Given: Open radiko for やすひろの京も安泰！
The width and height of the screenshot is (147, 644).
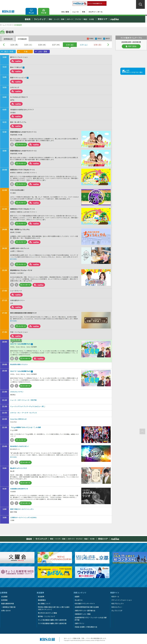Looking at the screenshot, I should click(34, 203).
